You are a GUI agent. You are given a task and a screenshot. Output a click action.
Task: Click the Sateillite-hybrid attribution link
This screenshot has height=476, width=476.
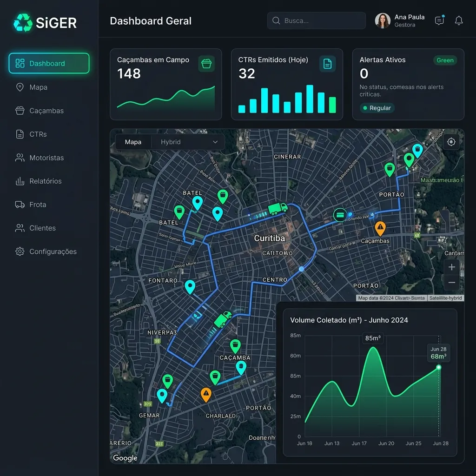pyautogui.click(x=445, y=298)
